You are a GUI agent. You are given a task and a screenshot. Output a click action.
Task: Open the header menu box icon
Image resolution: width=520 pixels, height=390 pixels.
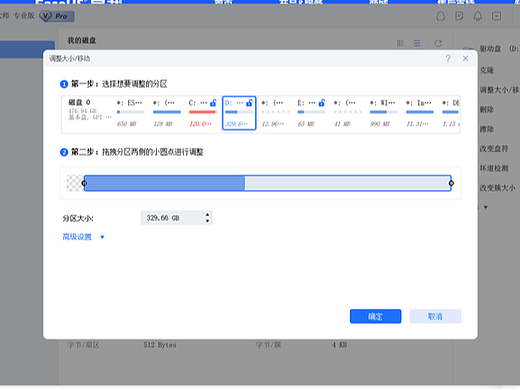click(497, 16)
